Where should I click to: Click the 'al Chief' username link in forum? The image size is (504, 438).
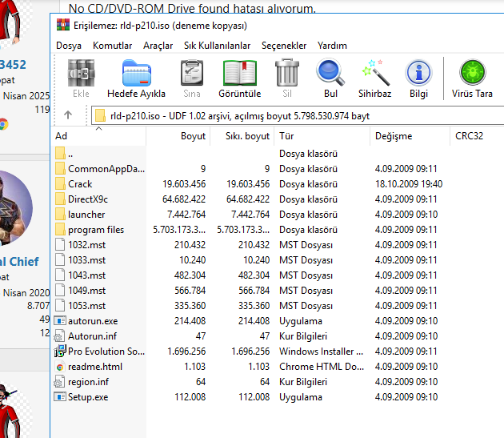19,262
